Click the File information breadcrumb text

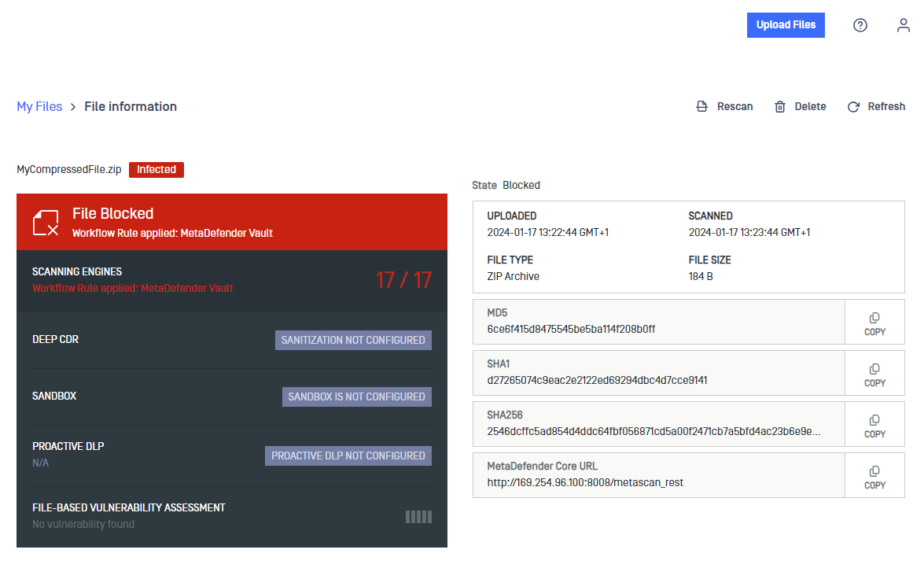[131, 107]
